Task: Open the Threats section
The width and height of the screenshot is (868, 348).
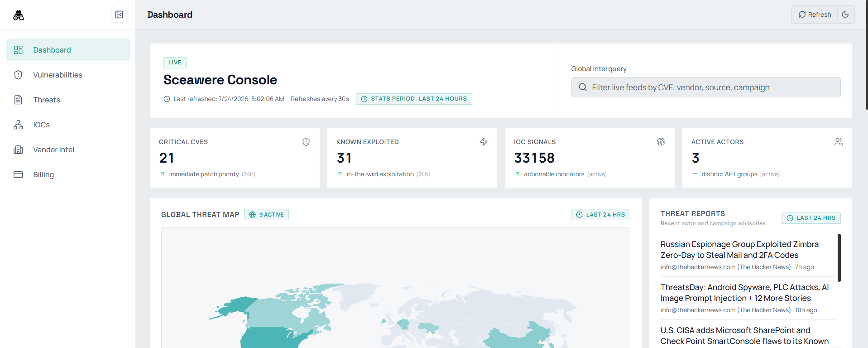Action: [68, 100]
